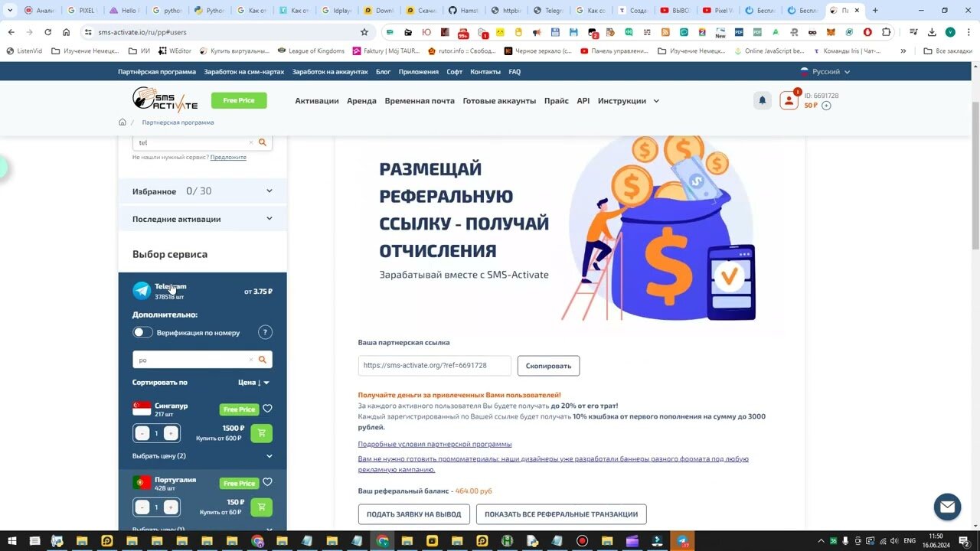Open Подробные условия партнерской программы link
Screen dimensions: 980x551
(x=435, y=444)
